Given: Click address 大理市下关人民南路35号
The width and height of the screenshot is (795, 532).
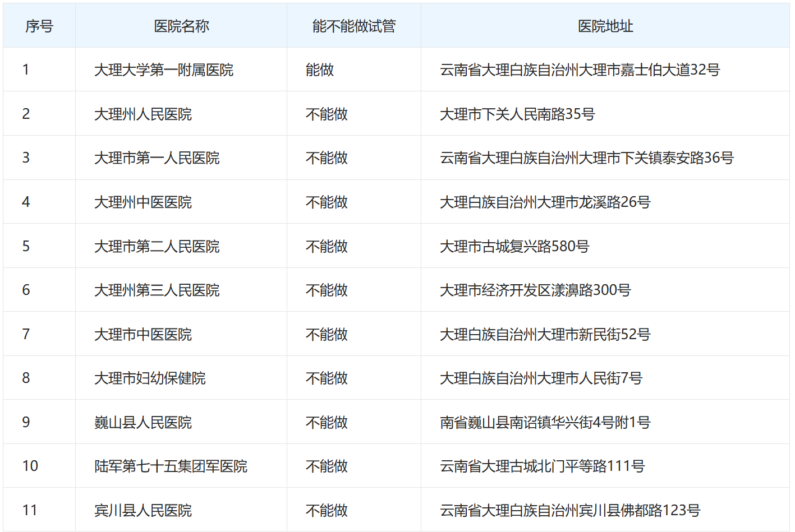Looking at the screenshot, I should coord(517,114).
